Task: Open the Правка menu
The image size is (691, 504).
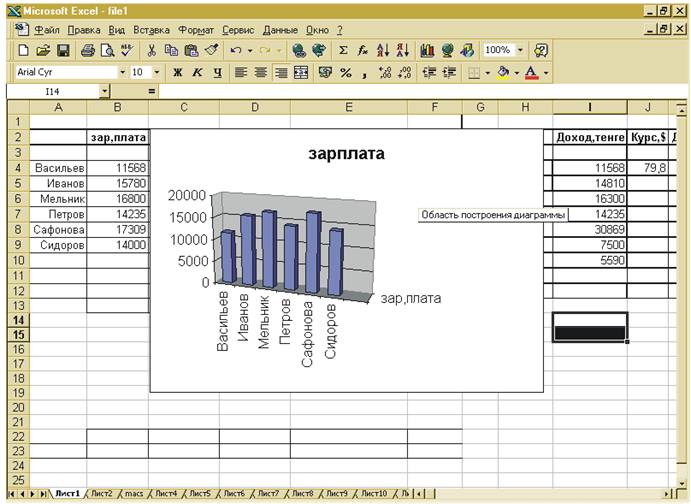Action: click(84, 30)
